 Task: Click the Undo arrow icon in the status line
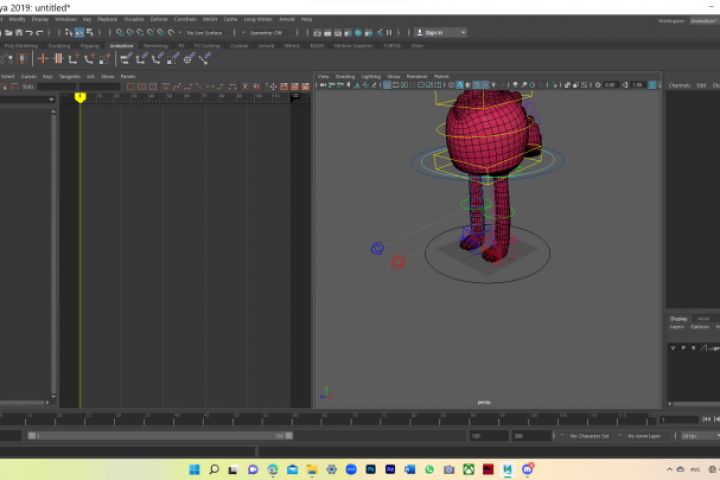click(x=28, y=32)
